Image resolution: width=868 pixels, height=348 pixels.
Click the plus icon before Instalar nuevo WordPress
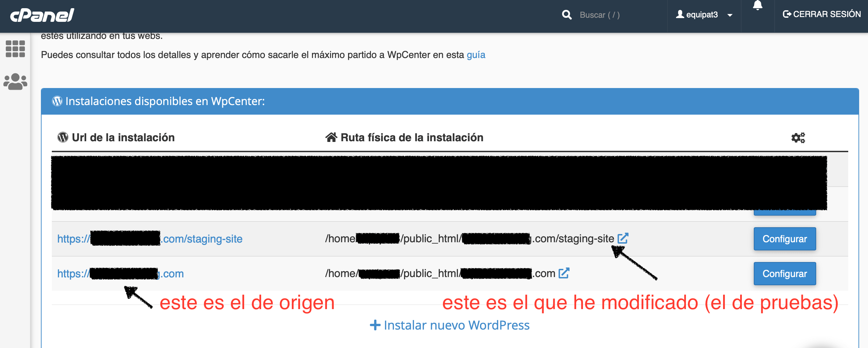click(x=375, y=325)
